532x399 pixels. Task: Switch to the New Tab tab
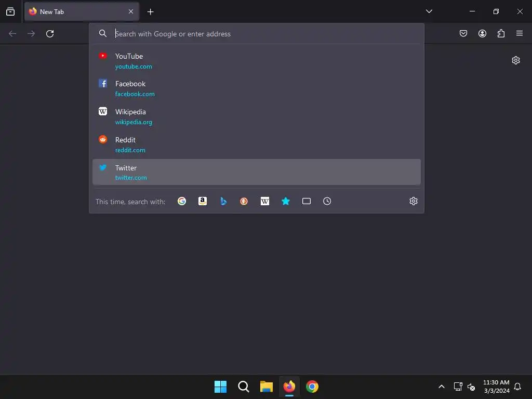point(82,11)
